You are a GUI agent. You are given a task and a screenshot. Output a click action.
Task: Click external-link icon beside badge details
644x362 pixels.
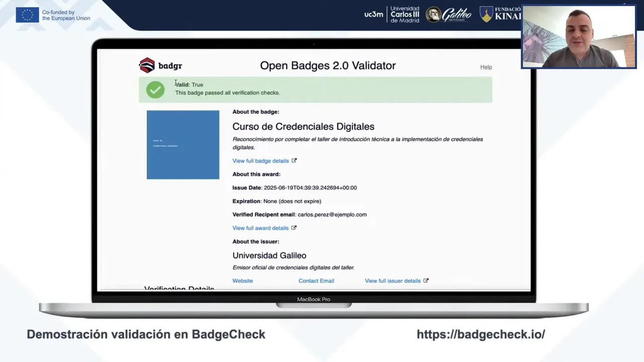pos(294,160)
